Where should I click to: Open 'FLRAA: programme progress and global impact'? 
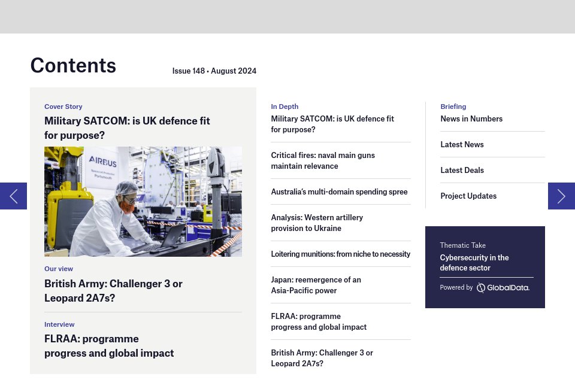(x=319, y=321)
